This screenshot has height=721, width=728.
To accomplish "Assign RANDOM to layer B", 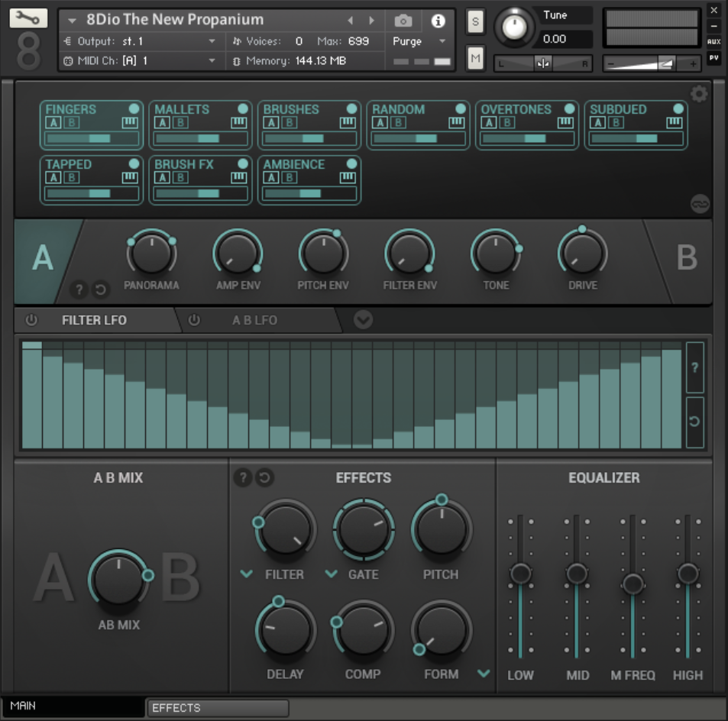I will [x=398, y=122].
